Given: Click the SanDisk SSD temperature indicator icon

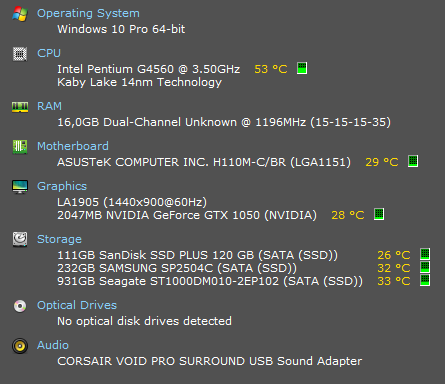Looking at the screenshot, I should coord(425,254).
